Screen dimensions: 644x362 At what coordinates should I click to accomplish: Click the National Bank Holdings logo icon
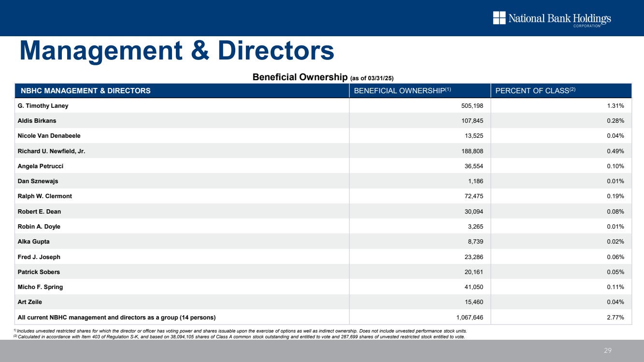coord(499,18)
